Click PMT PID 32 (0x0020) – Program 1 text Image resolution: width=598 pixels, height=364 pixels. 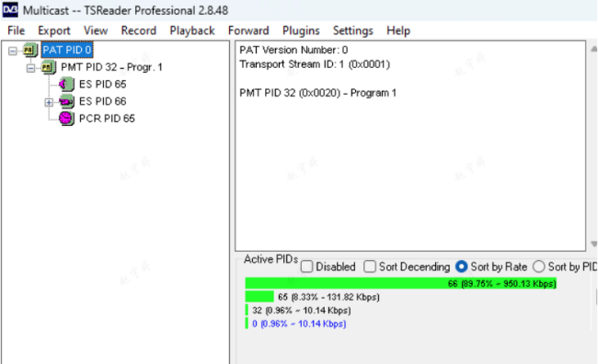tap(317, 93)
